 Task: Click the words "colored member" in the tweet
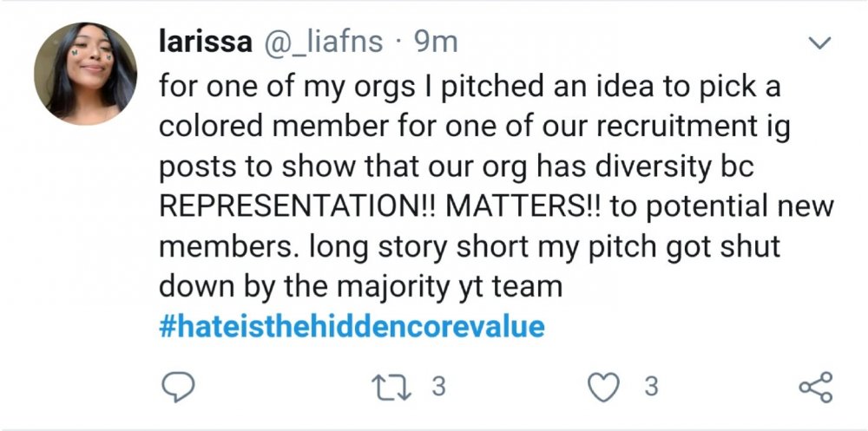pos(265,127)
